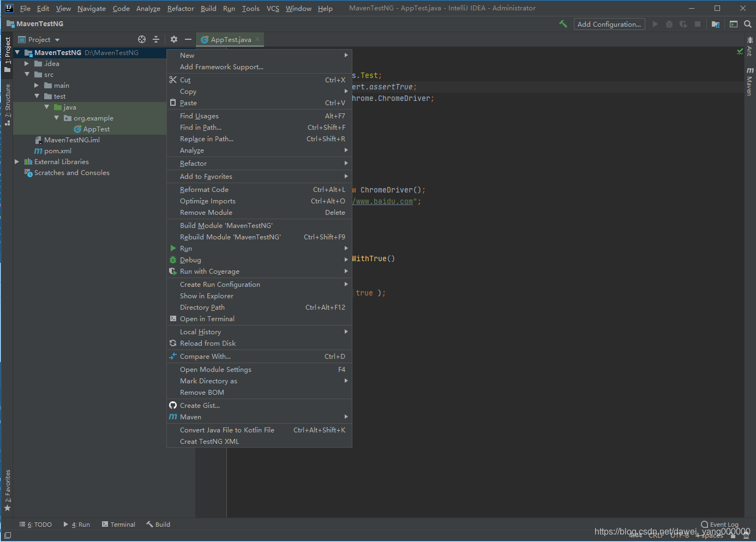The image size is (756, 542).
Task: Expand the main folder in the tree
Action: click(37, 85)
